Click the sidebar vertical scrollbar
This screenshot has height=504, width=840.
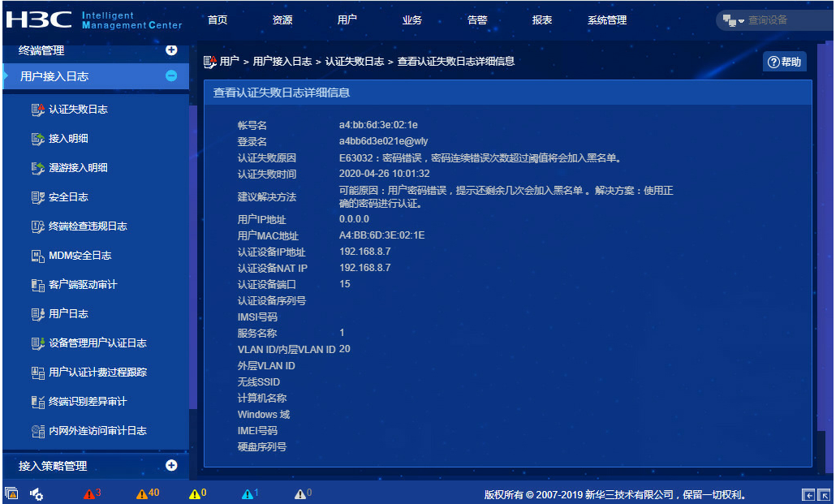pyautogui.click(x=193, y=257)
